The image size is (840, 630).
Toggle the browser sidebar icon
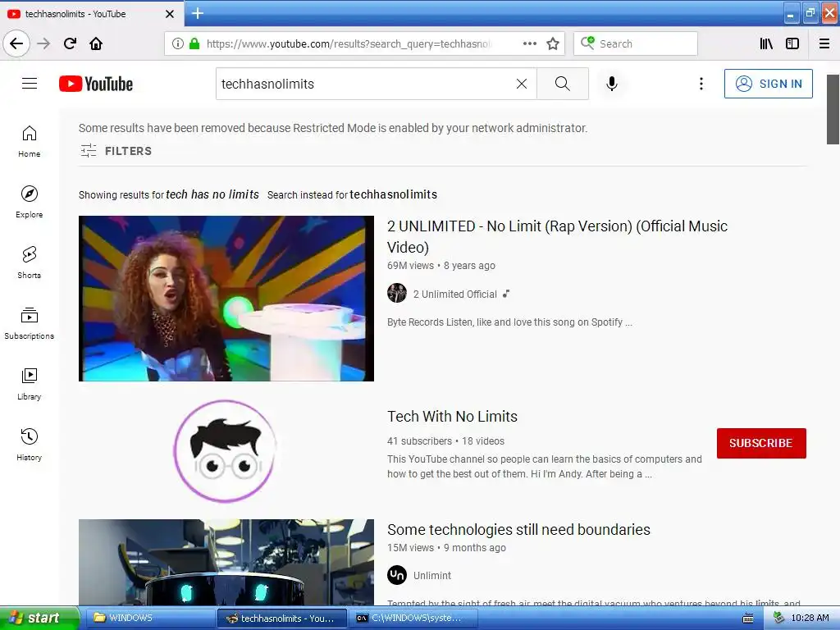tap(792, 43)
